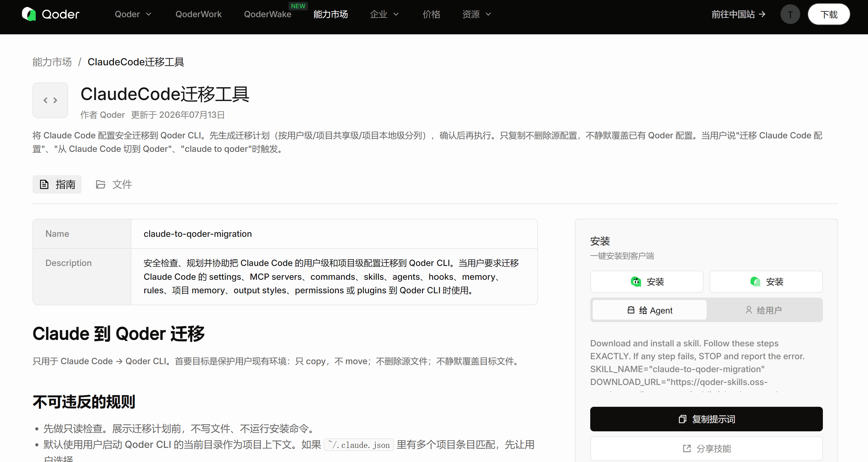This screenshot has height=462, width=868.
Task: Expand the Qoder dropdown menu
Action: pyautogui.click(x=133, y=14)
